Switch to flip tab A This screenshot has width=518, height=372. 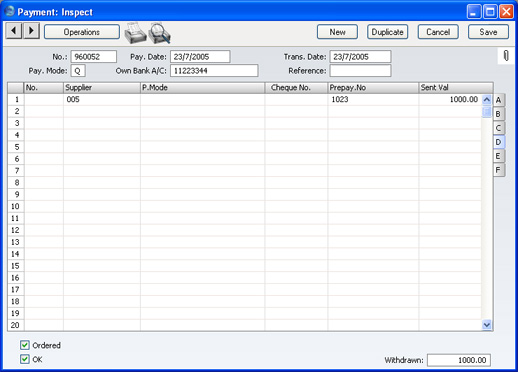click(499, 100)
